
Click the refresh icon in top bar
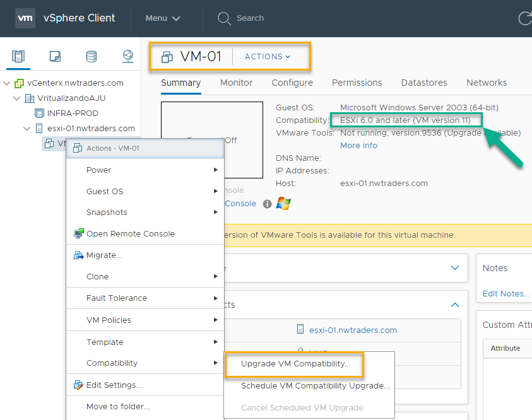point(524,18)
